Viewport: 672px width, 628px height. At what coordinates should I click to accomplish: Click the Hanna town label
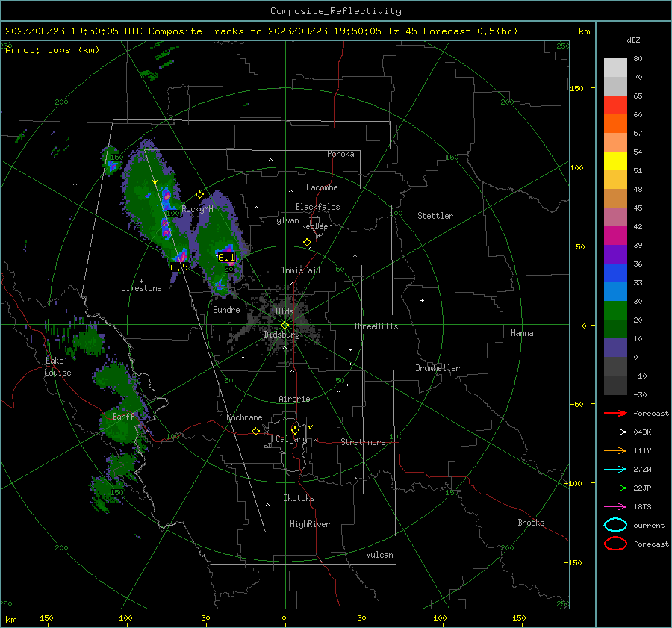click(x=522, y=333)
